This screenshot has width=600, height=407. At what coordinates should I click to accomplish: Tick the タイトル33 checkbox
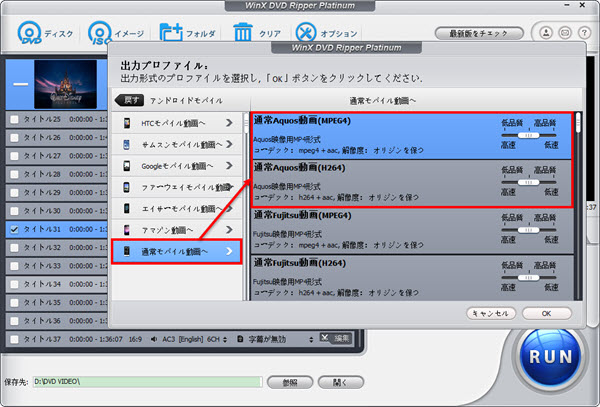[14, 266]
